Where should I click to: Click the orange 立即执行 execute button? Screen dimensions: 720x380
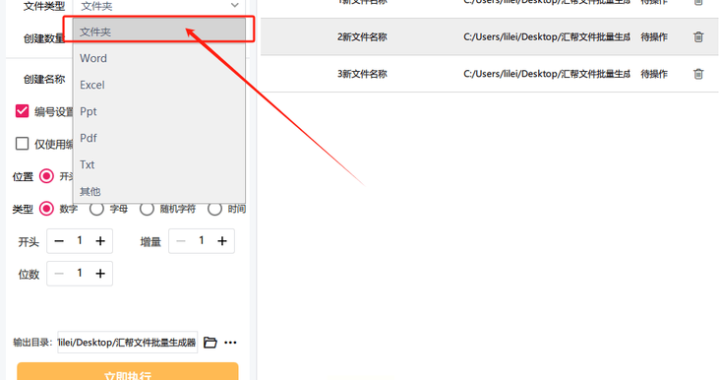click(128, 372)
